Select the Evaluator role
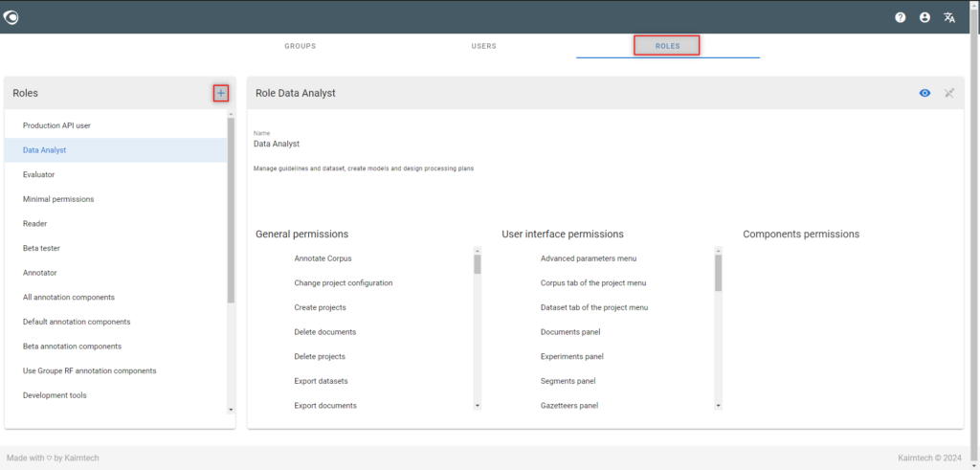 tap(116, 174)
